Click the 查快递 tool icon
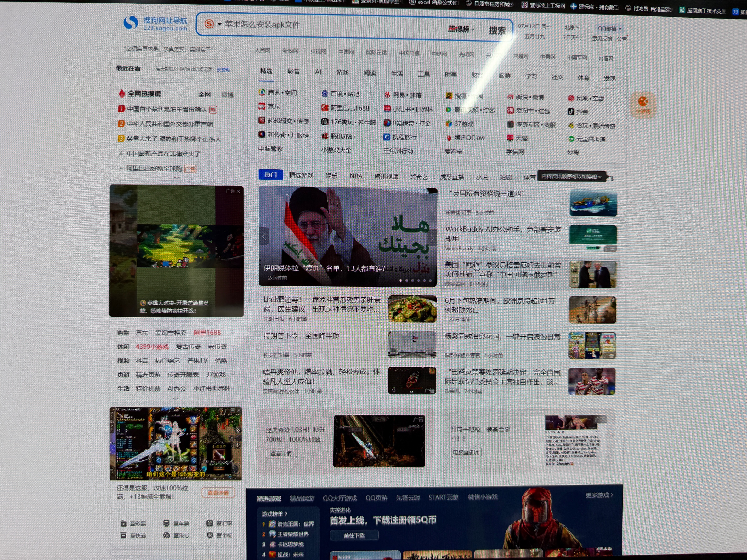747x560 pixels. [x=123, y=535]
